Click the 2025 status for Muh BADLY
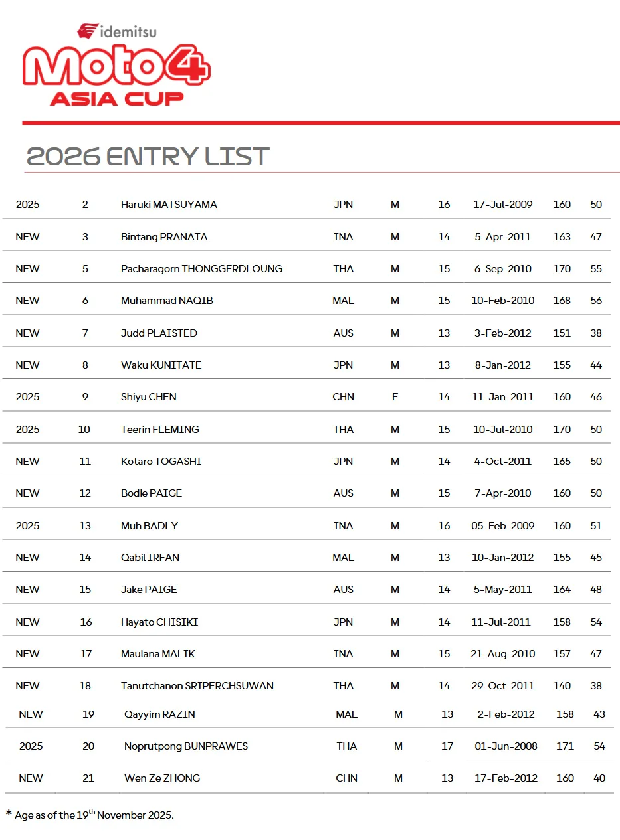 tap(27, 526)
